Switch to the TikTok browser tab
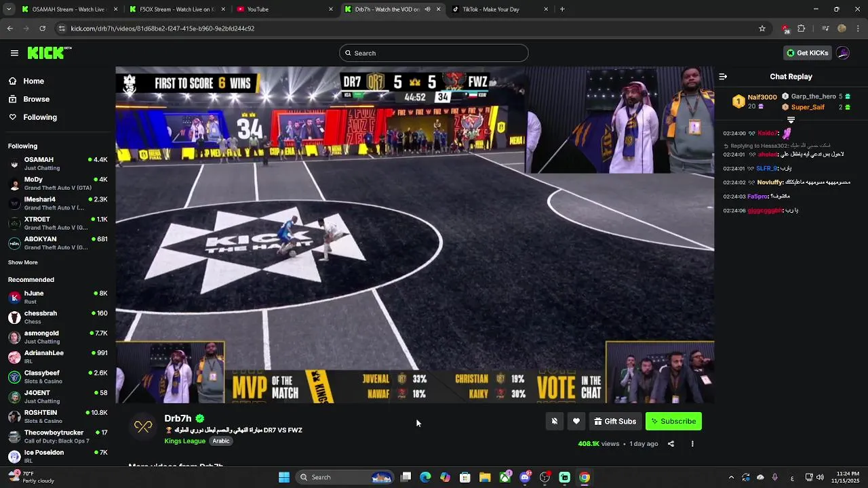The height and width of the screenshot is (488, 868). coord(500,9)
